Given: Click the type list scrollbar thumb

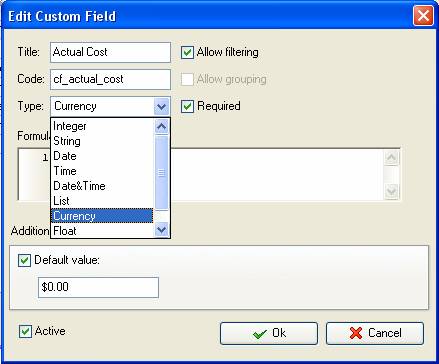Looking at the screenshot, I should point(162,173).
